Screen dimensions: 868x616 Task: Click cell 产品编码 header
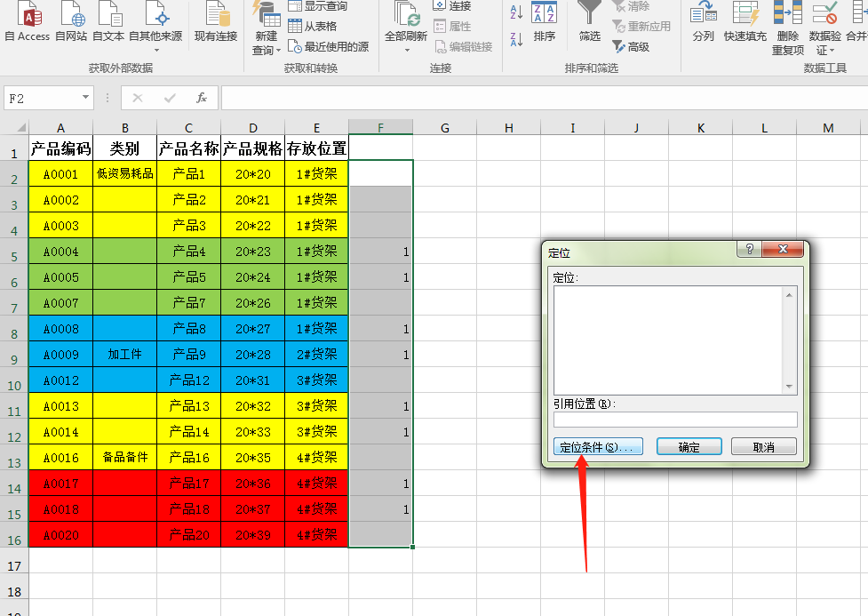pyautogui.click(x=61, y=148)
